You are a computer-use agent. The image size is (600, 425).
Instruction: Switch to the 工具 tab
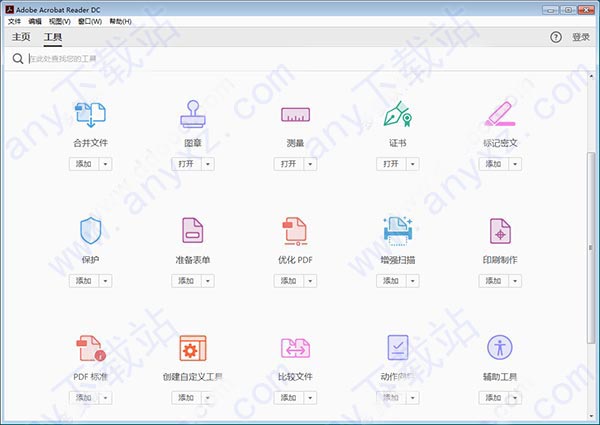coord(53,37)
